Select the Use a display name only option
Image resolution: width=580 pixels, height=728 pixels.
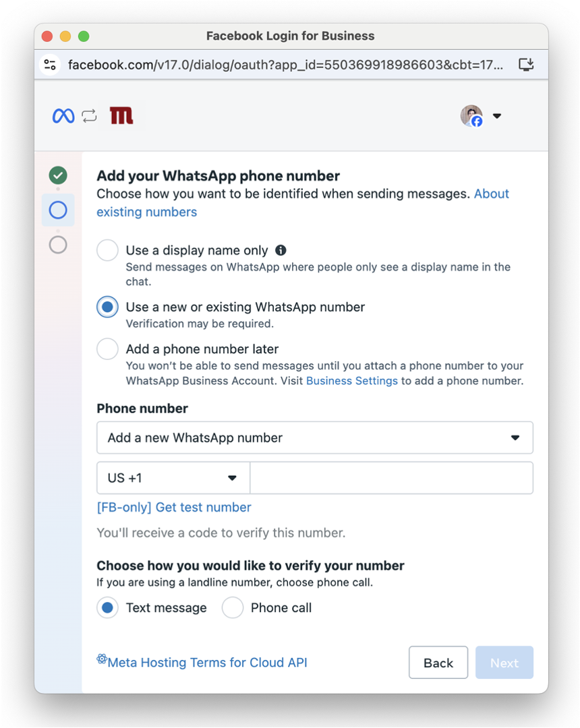click(107, 249)
